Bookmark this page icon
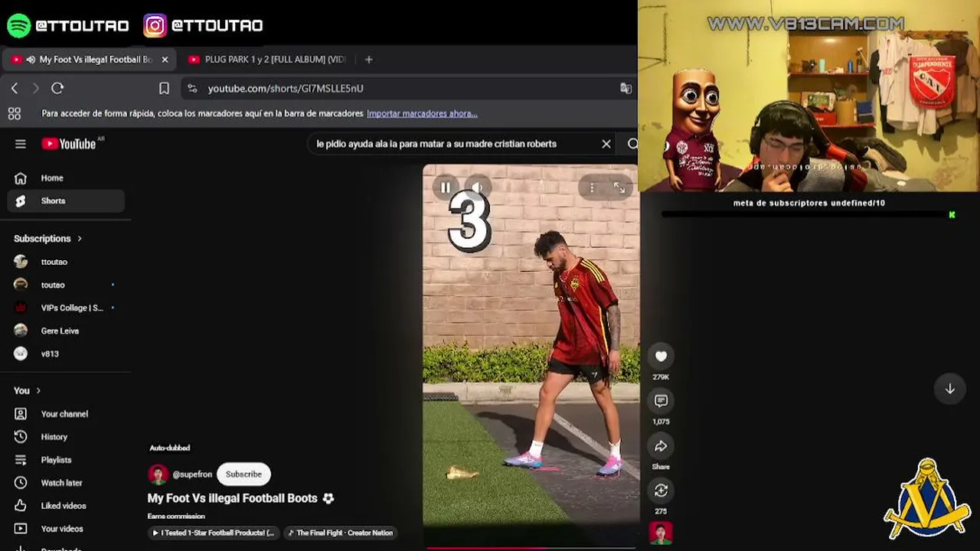 pos(164,89)
